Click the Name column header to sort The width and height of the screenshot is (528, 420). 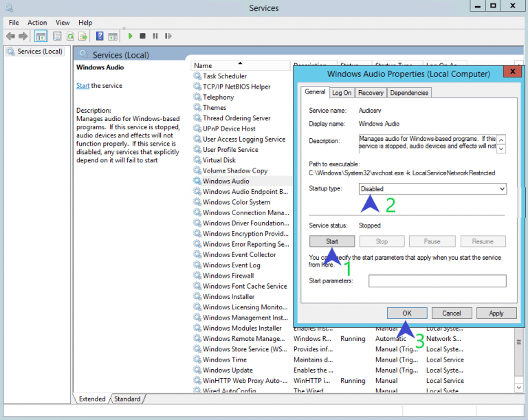[240, 66]
